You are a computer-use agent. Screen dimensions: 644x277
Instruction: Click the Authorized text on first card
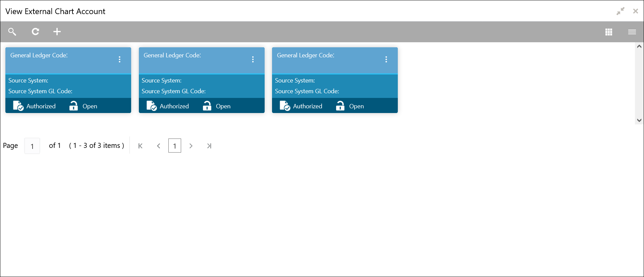click(41, 106)
